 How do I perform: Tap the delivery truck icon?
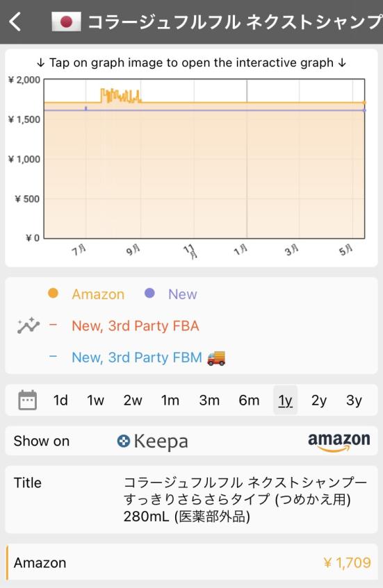coord(216,358)
